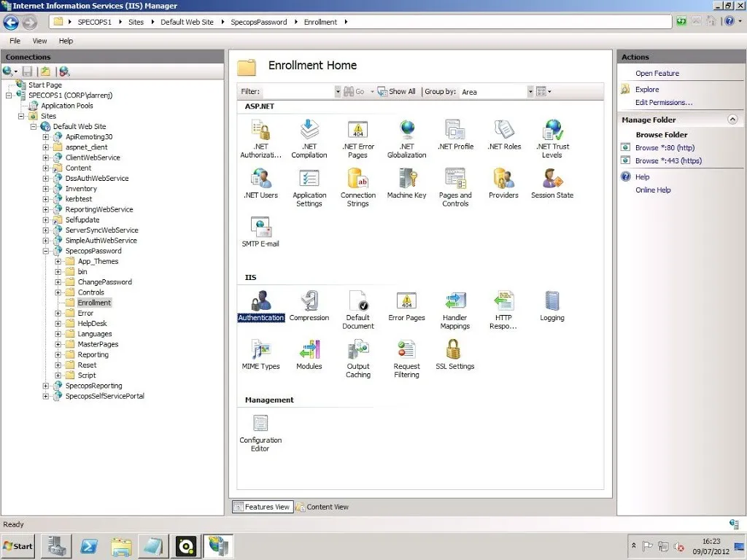Screen dimensions: 747x560
Task: Select the IIS Authentication icon
Action: pyautogui.click(x=260, y=306)
